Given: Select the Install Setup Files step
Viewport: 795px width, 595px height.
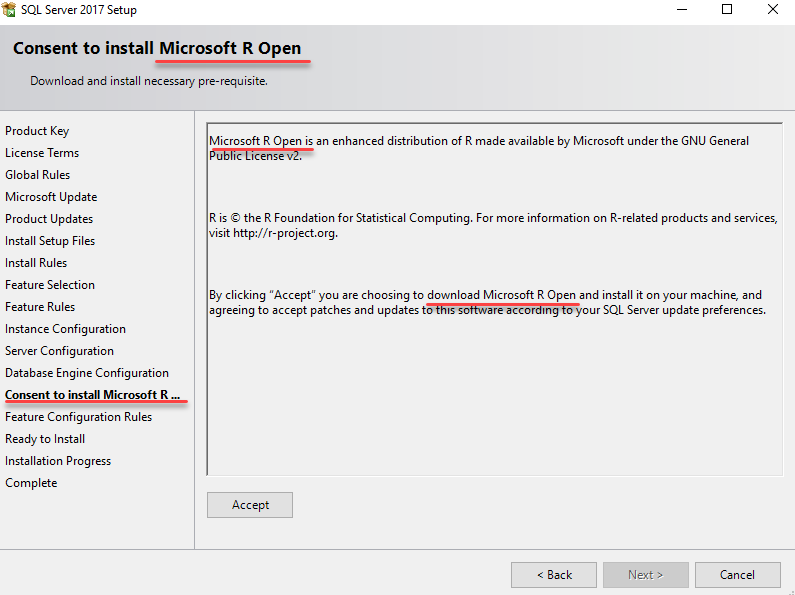Looking at the screenshot, I should [50, 241].
